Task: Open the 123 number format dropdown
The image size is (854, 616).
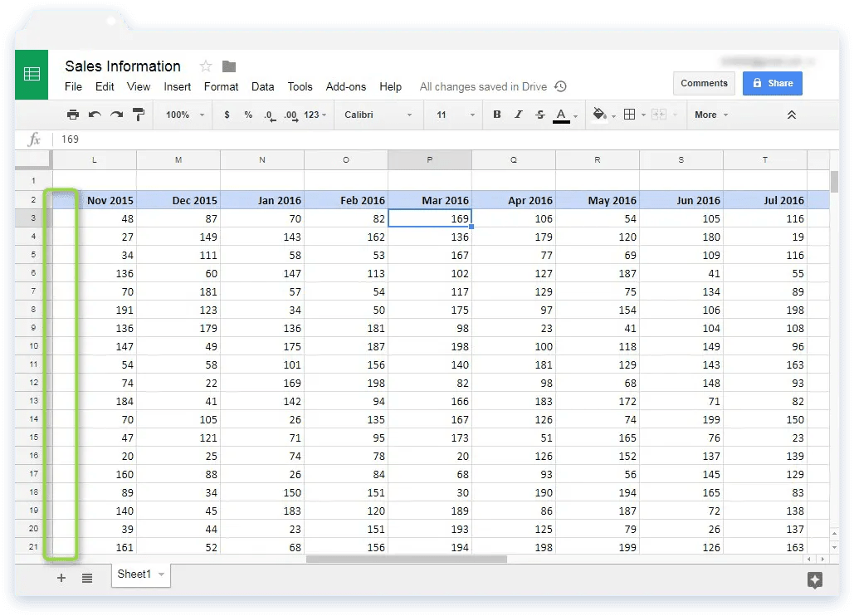Action: coord(315,115)
